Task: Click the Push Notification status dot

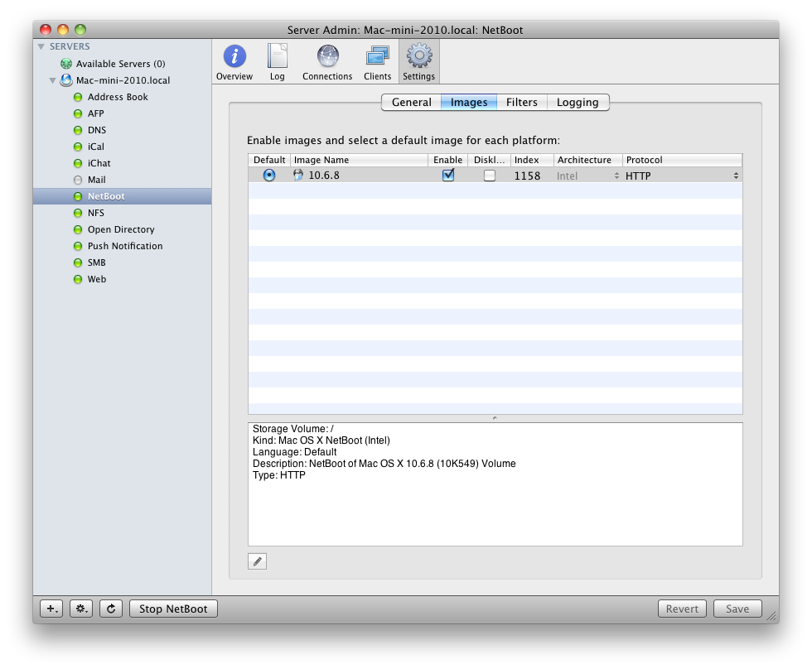Action: [78, 246]
